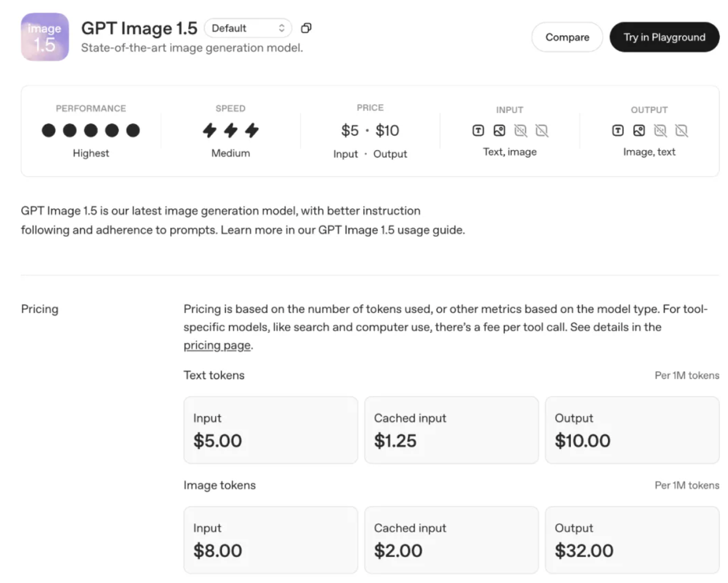The width and height of the screenshot is (728, 583).
Task: Click the copy icon beside the Default dropdown
Action: [306, 28]
